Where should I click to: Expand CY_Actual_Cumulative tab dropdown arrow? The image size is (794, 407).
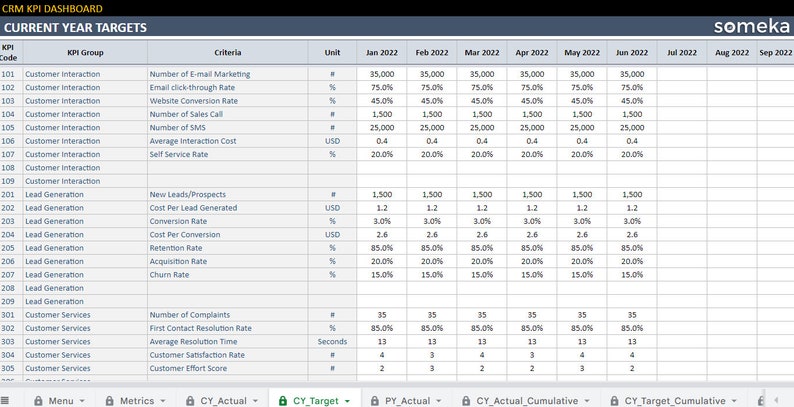[x=586, y=401]
